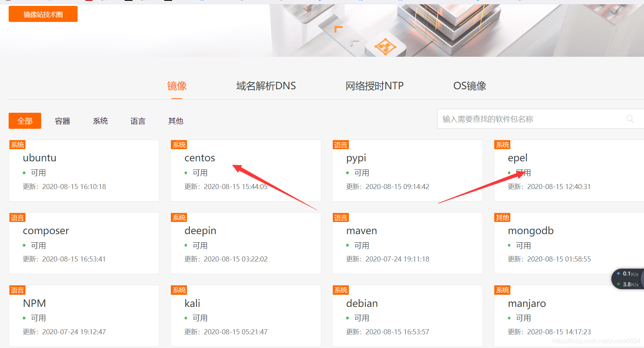Filter mirrors by 系统 category
Viewport: 644px width, 348px height.
[100, 121]
